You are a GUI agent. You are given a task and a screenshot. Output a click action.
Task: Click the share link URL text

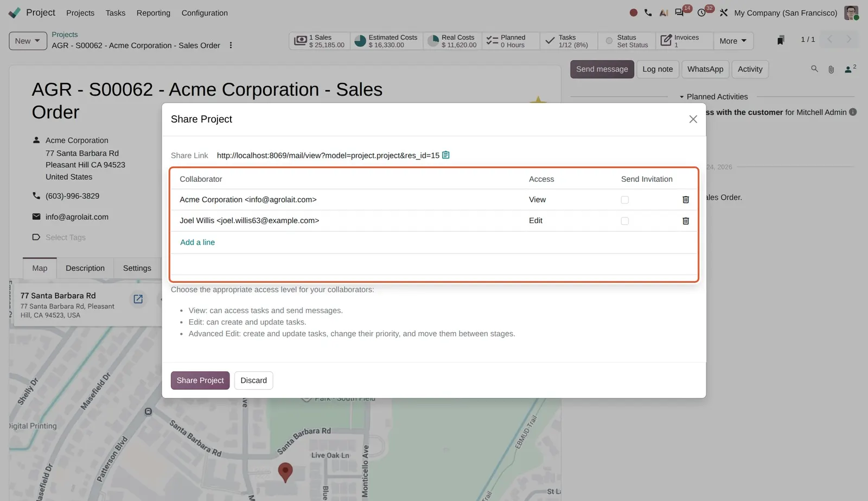[328, 155]
